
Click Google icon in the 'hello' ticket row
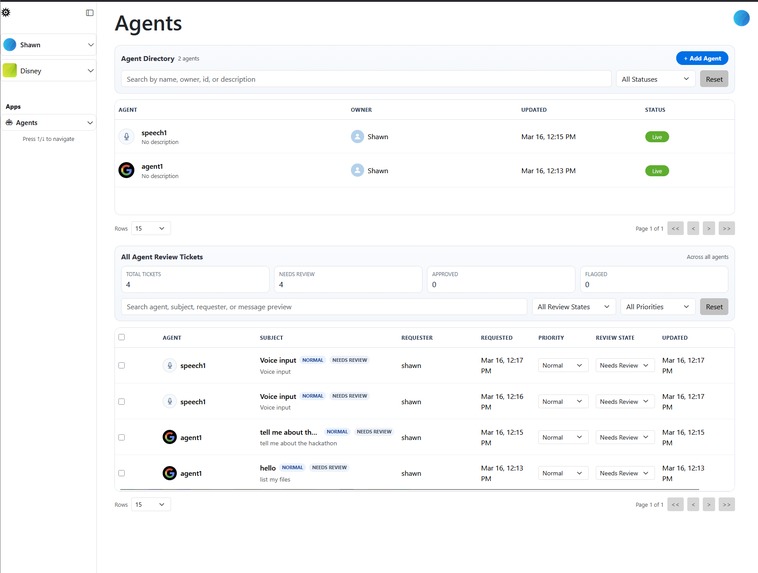point(170,473)
